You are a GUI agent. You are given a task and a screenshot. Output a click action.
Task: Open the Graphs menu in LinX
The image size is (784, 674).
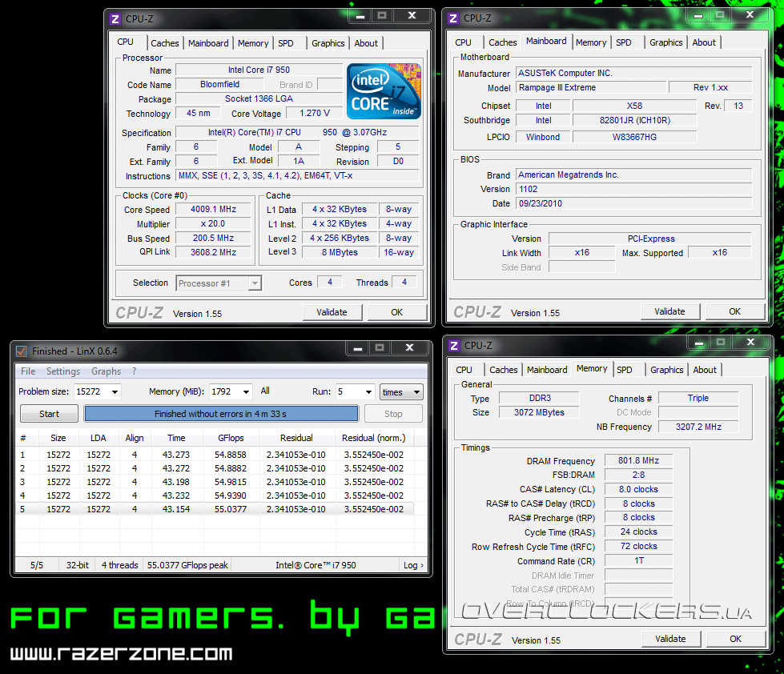[x=106, y=371]
